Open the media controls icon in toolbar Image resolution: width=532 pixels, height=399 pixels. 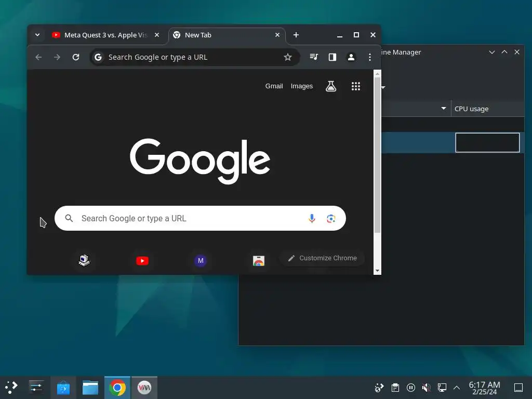pyautogui.click(x=314, y=57)
